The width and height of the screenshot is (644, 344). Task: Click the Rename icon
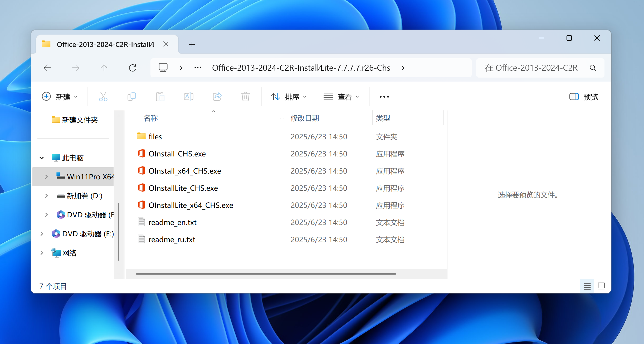click(x=188, y=97)
